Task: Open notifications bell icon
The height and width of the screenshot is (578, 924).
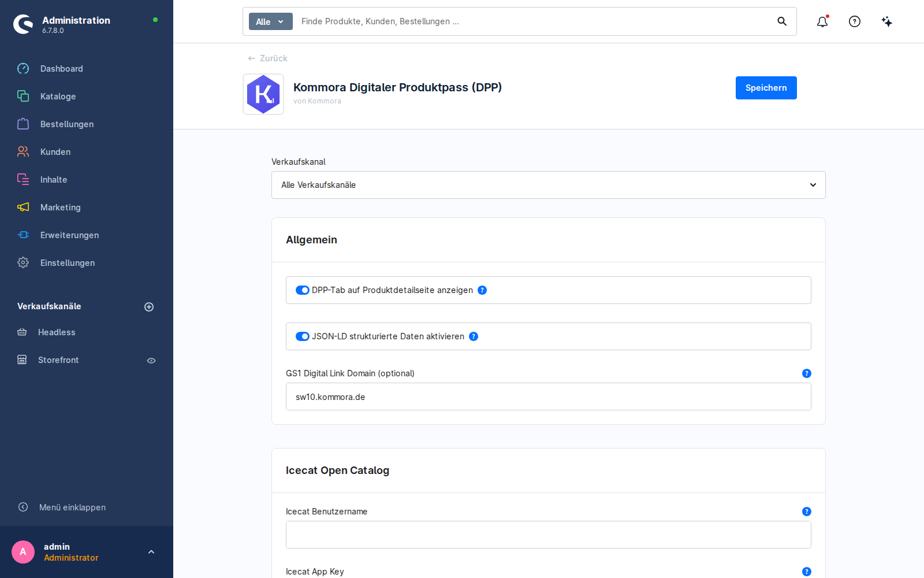Action: [822, 21]
